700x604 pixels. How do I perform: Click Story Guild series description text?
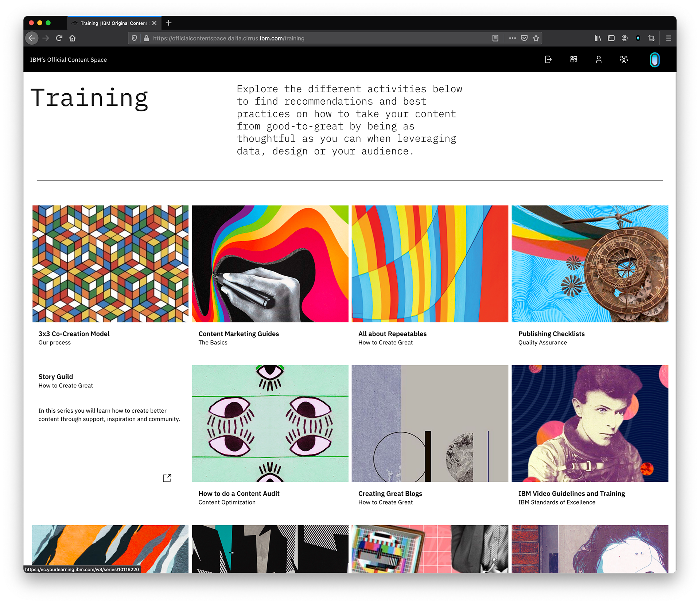click(109, 415)
